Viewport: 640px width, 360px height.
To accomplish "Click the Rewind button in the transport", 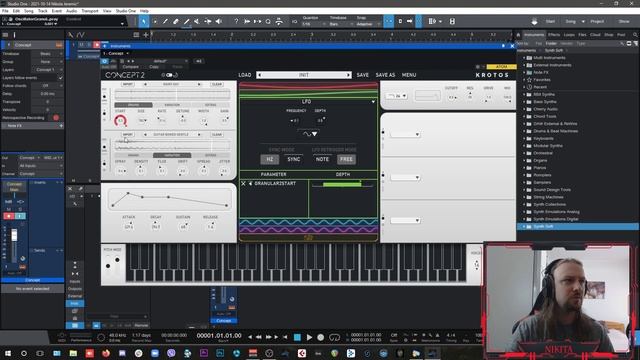I will tap(259, 337).
